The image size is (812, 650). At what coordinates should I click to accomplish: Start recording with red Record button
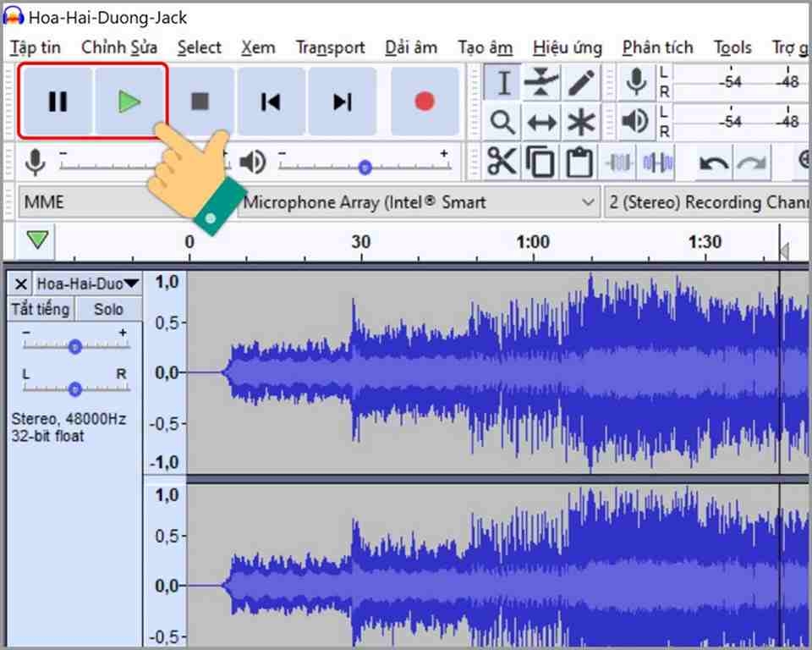click(x=425, y=102)
